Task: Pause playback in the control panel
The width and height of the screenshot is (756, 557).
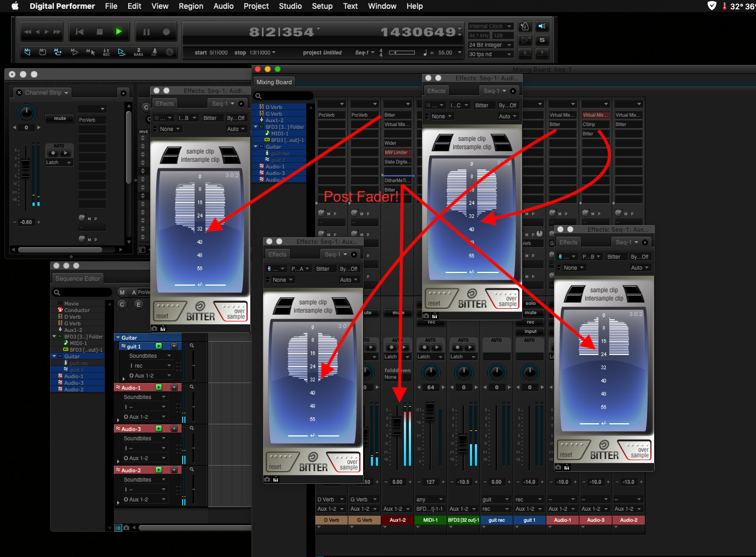Action: point(146,32)
